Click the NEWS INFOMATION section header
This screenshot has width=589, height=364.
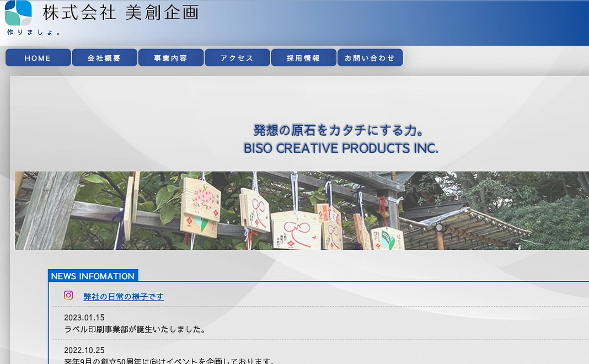tap(93, 276)
